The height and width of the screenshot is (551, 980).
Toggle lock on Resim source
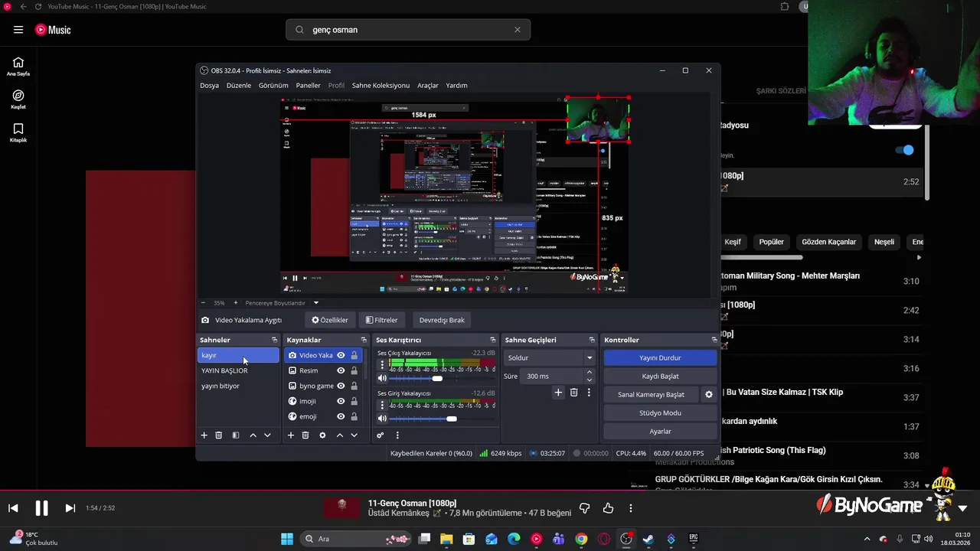(x=354, y=370)
